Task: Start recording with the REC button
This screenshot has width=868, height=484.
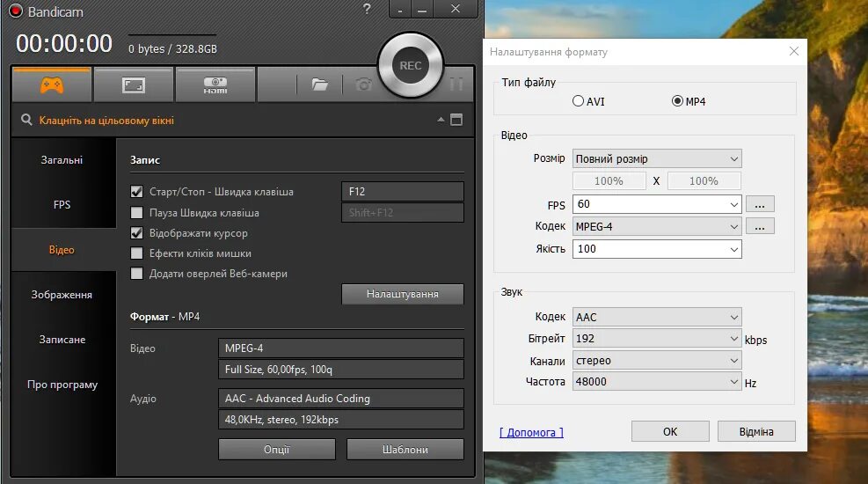Action: tap(410, 65)
